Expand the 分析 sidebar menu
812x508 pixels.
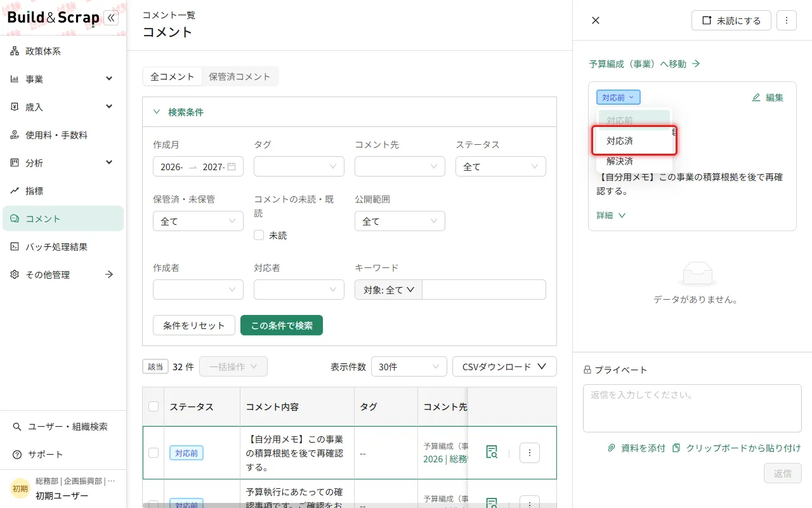pos(63,163)
